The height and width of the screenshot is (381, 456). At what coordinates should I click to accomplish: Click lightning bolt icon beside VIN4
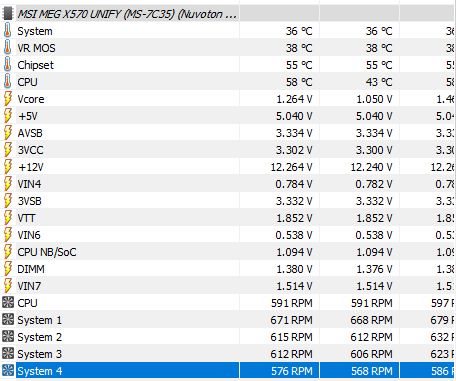click(8, 184)
